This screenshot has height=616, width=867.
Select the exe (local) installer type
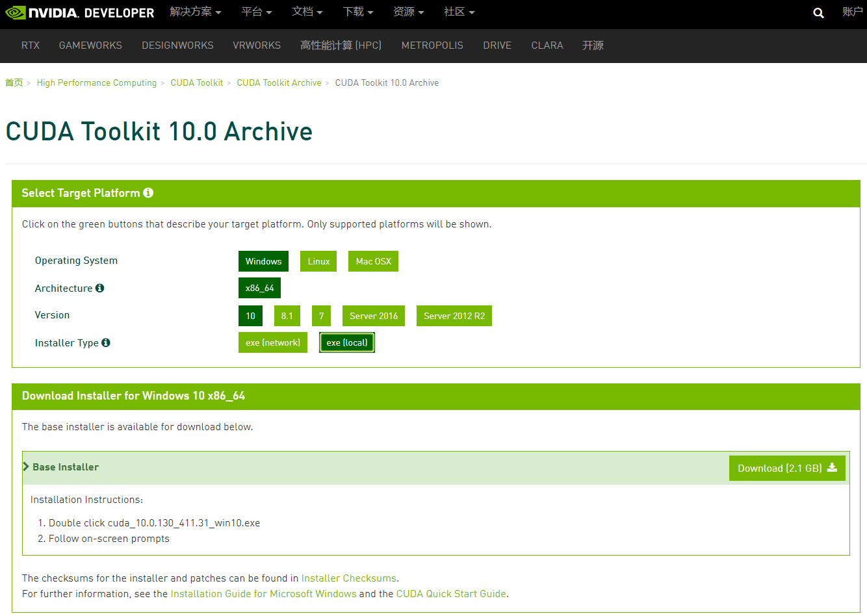tap(347, 342)
